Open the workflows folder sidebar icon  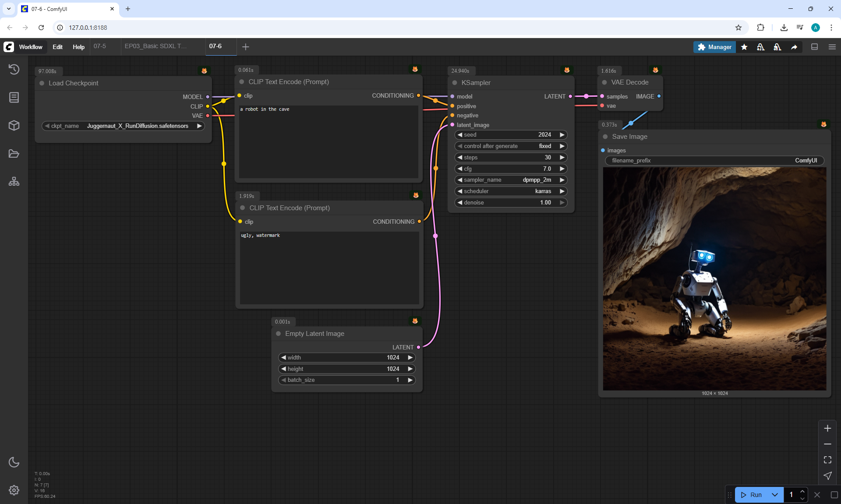[14, 154]
